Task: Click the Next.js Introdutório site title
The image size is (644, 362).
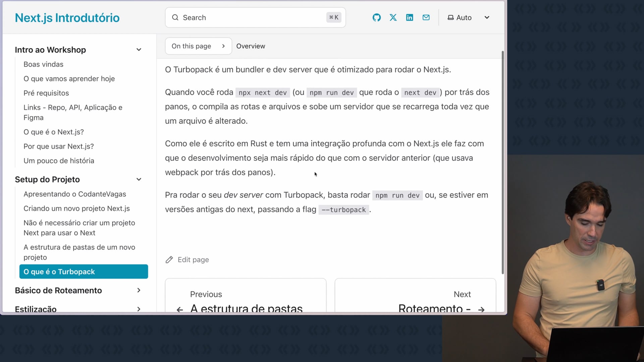Action: pyautogui.click(x=67, y=18)
